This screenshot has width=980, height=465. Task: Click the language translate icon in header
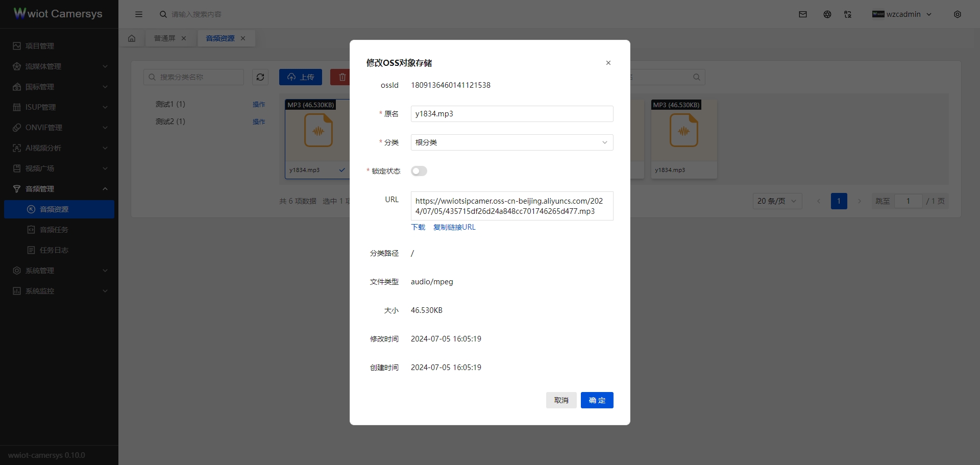[848, 14]
